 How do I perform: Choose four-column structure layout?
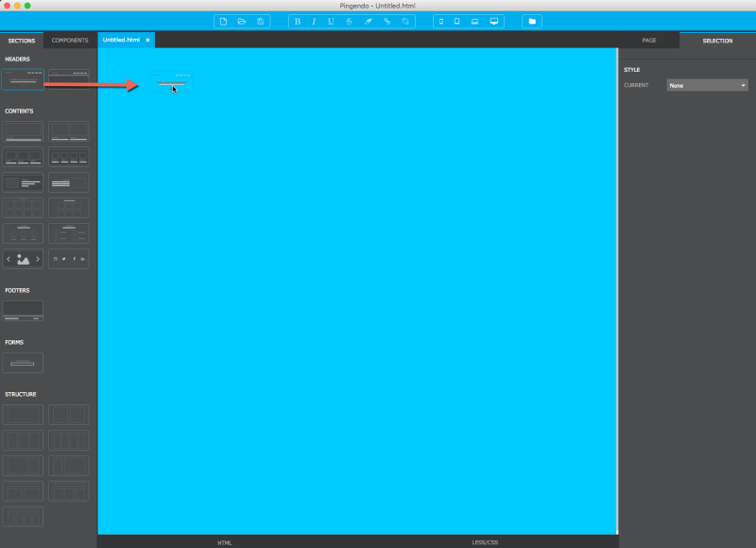pos(68,440)
